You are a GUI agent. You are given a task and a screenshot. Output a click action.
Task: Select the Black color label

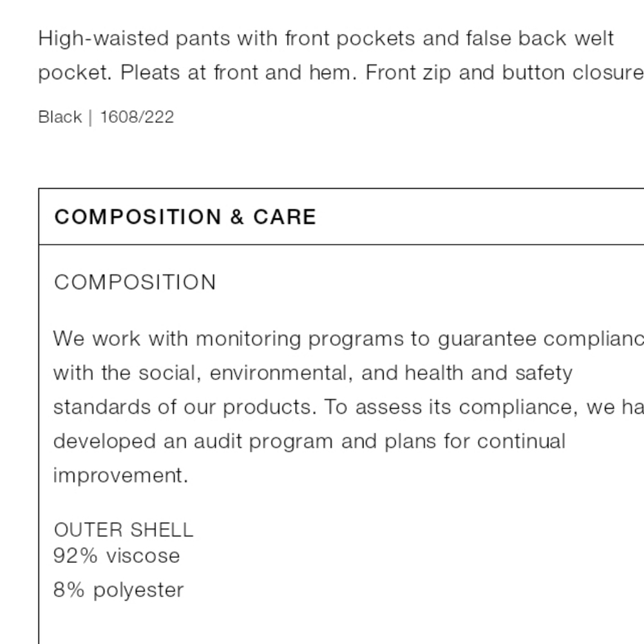[x=60, y=117]
